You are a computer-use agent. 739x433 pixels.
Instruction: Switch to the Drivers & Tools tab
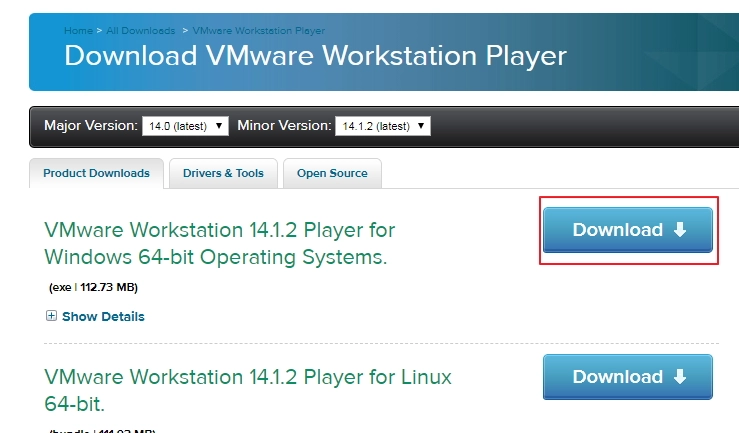click(x=223, y=173)
